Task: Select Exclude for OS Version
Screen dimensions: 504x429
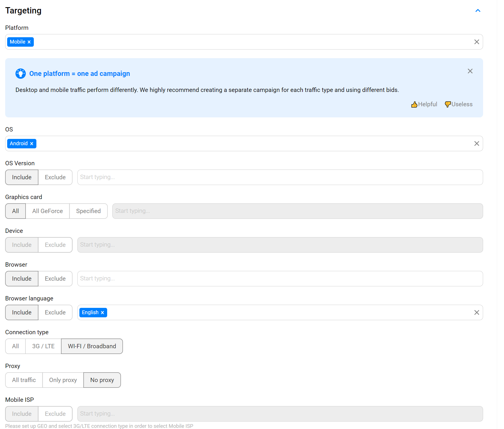Action: 55,177
